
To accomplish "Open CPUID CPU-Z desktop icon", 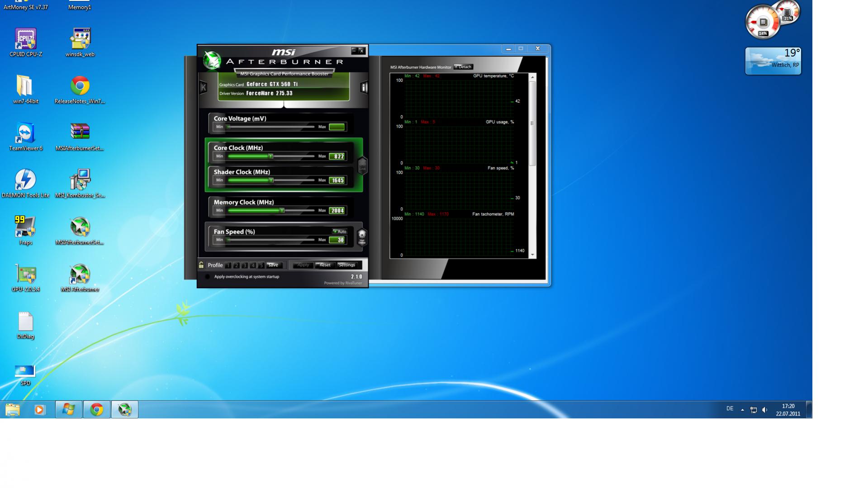I will 26,43.
